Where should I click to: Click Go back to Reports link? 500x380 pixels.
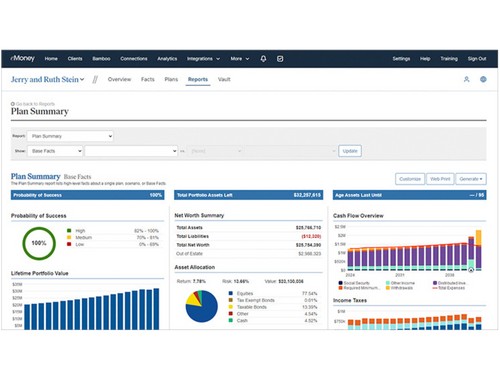[x=35, y=104]
